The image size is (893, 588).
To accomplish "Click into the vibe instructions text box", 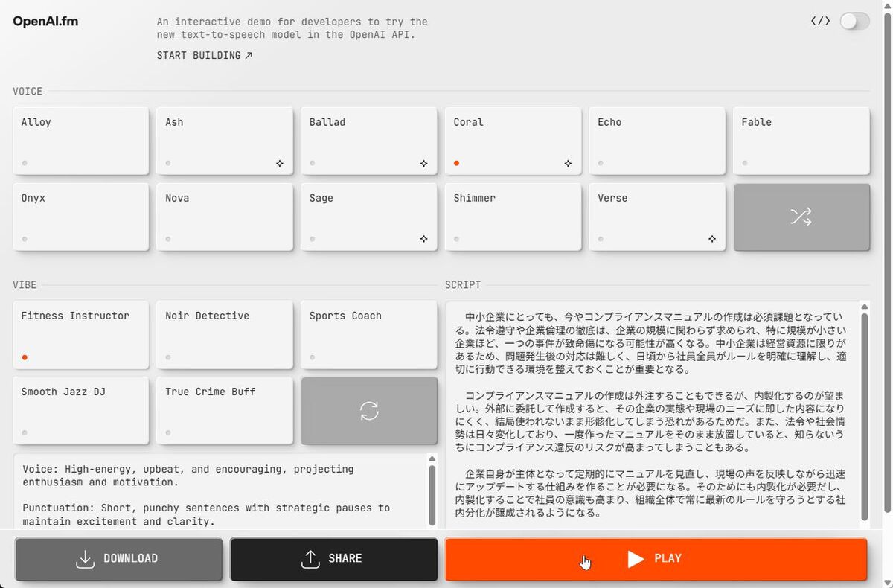I will click(220, 491).
